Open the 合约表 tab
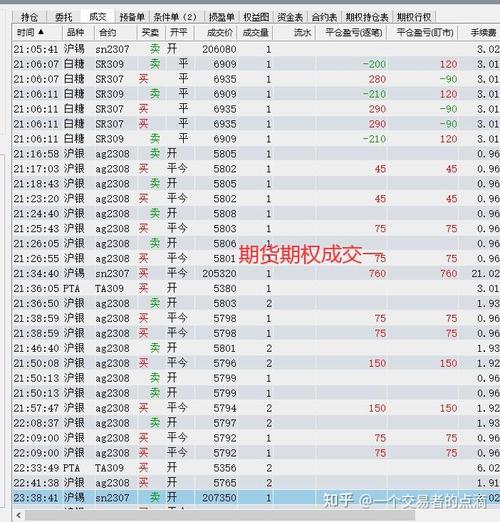This screenshot has width=500, height=522. coord(324,17)
